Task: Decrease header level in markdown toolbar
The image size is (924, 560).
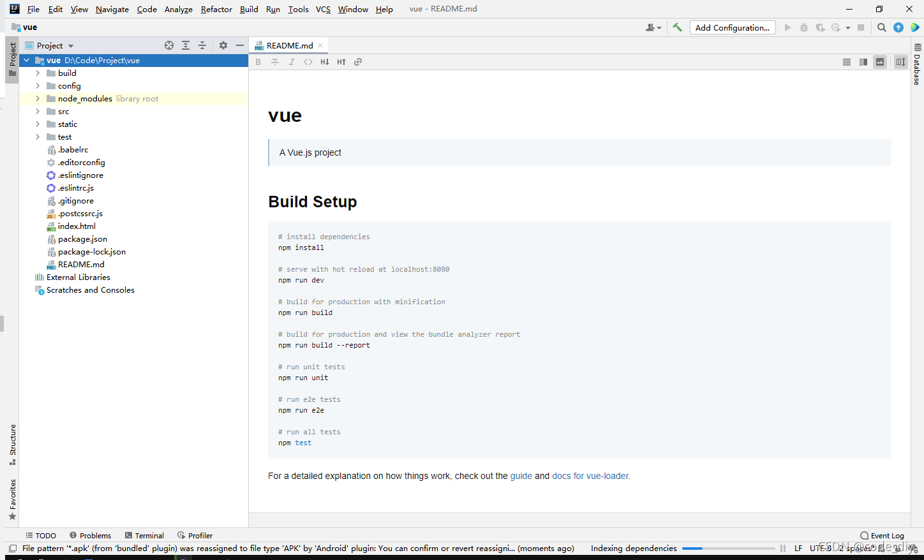Action: pos(325,62)
